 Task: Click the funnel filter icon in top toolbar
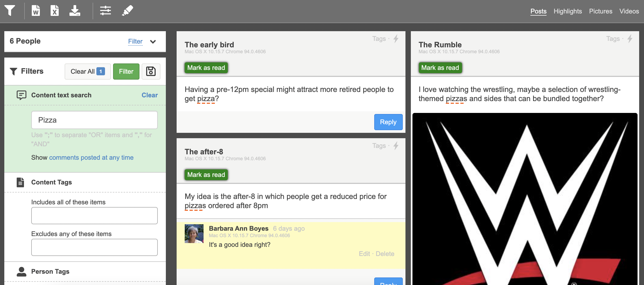pyautogui.click(x=10, y=11)
